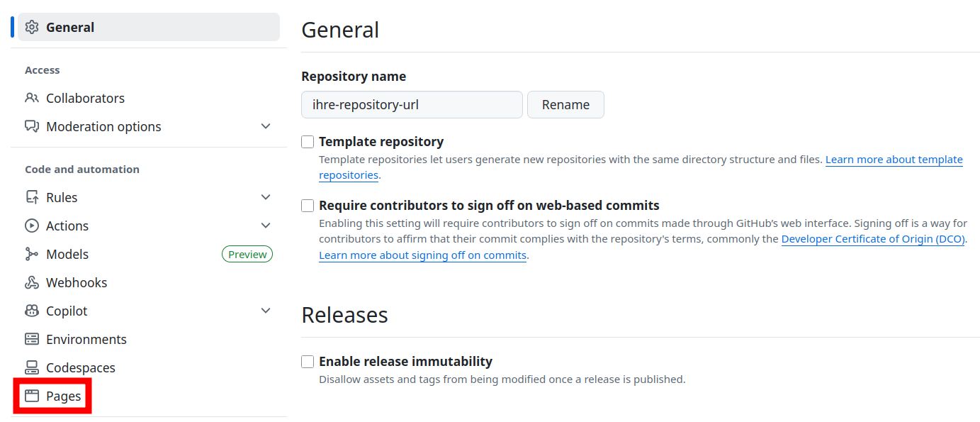The width and height of the screenshot is (980, 422).
Task: Toggle Enable release immutability checkbox
Action: (308, 362)
